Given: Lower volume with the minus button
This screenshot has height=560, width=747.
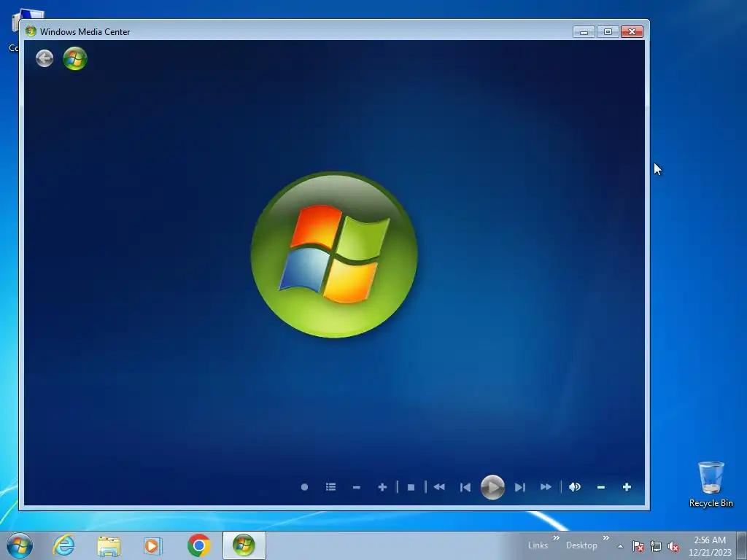Looking at the screenshot, I should pos(601,487).
